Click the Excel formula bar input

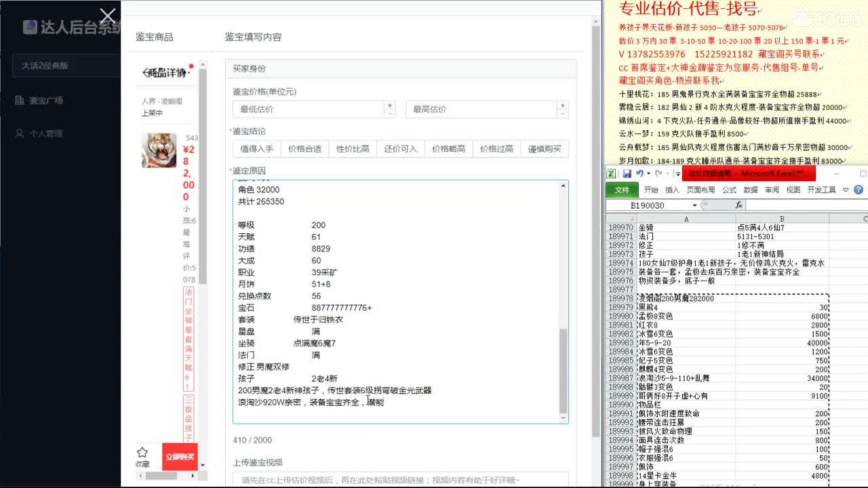[806, 205]
